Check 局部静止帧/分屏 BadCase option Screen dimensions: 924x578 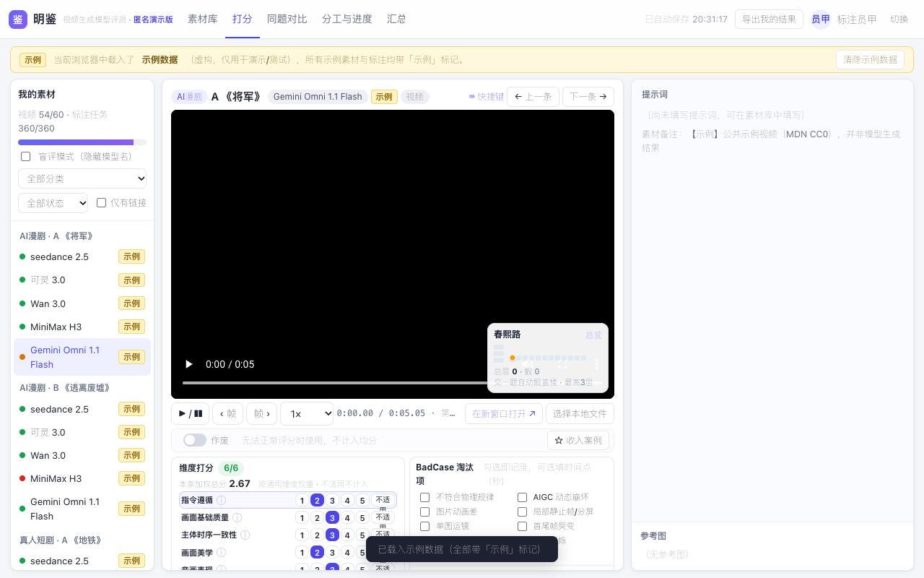(522, 512)
